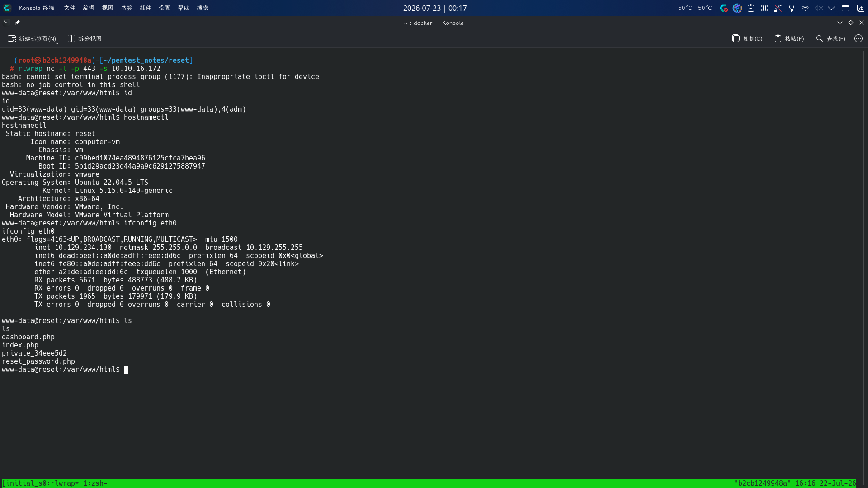
Task: Click the date and time clock
Action: click(435, 8)
